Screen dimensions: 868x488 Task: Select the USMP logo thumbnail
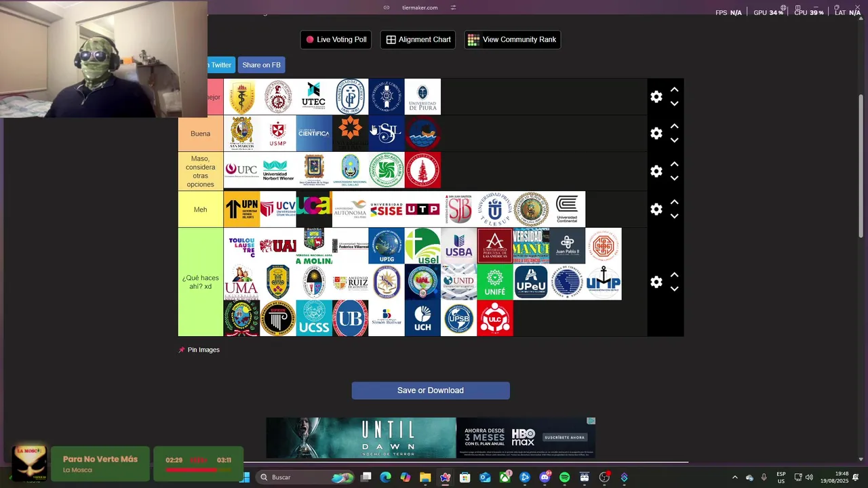tap(278, 134)
